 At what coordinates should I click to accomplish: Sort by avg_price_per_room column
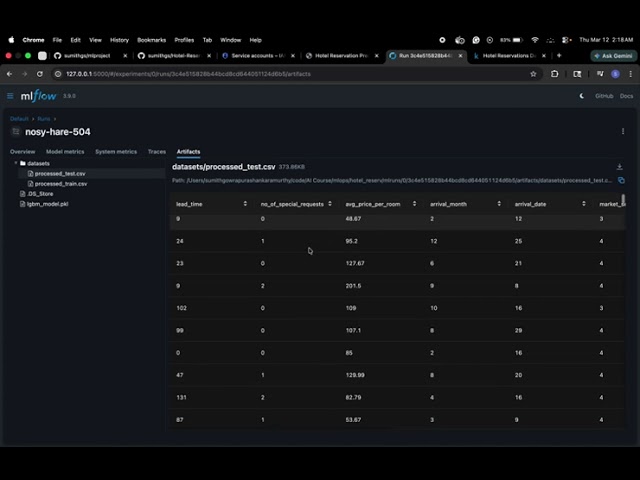[414, 204]
